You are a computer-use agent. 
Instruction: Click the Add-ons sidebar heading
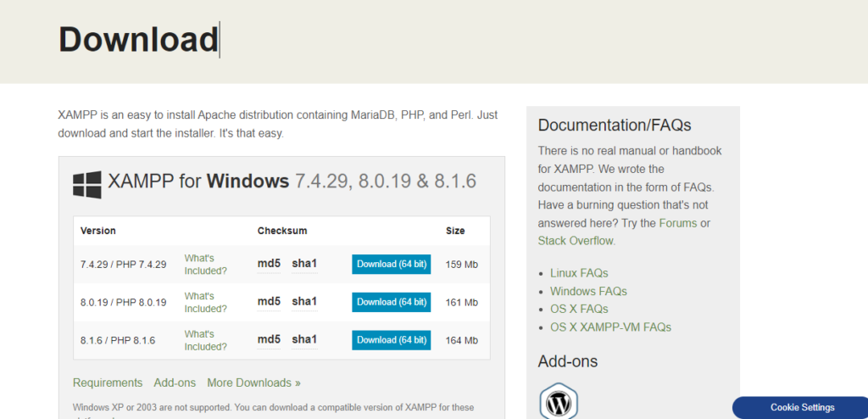click(x=567, y=361)
